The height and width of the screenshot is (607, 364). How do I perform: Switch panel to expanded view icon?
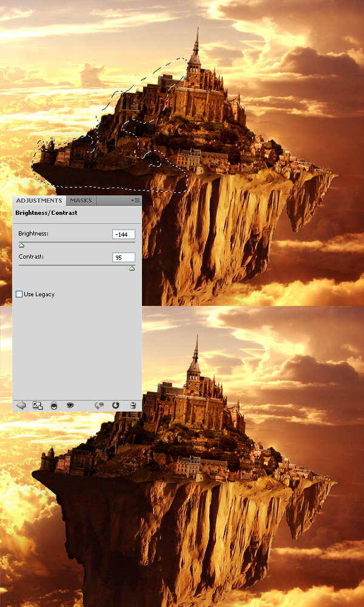point(38,405)
